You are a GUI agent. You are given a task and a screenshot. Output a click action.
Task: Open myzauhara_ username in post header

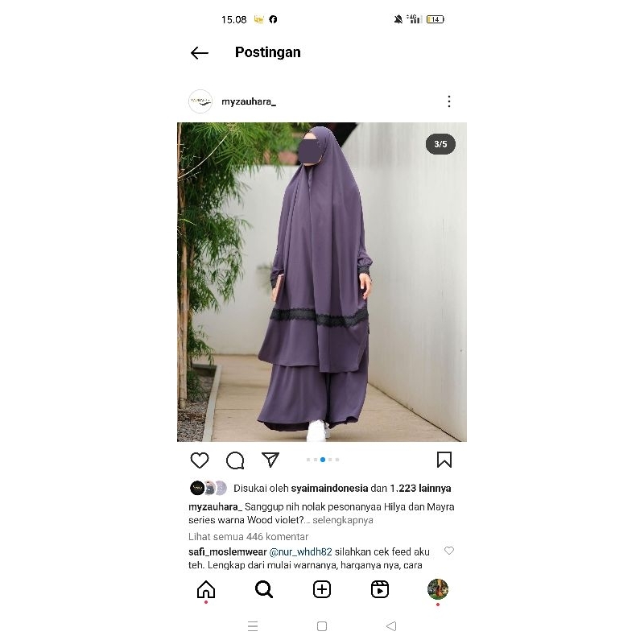pyautogui.click(x=249, y=102)
